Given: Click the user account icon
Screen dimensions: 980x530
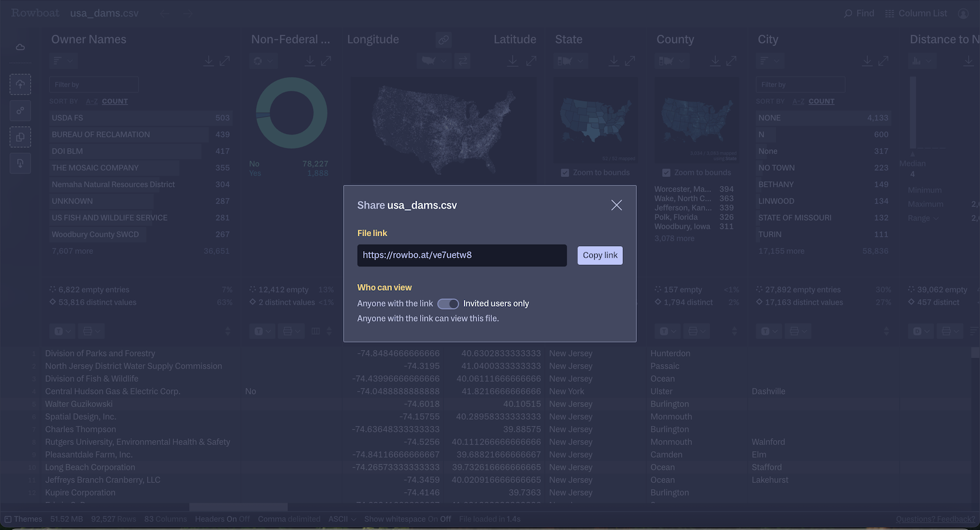Looking at the screenshot, I should point(963,13).
